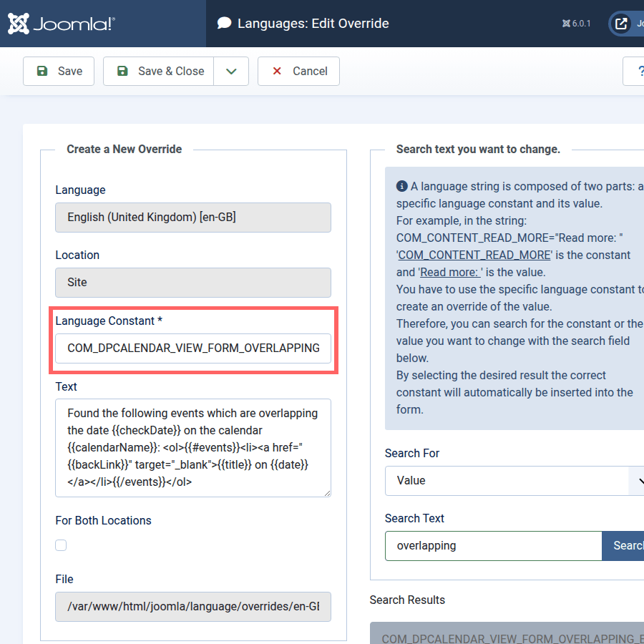The height and width of the screenshot is (644, 644).
Task: Click the Search button
Action: [625, 546]
